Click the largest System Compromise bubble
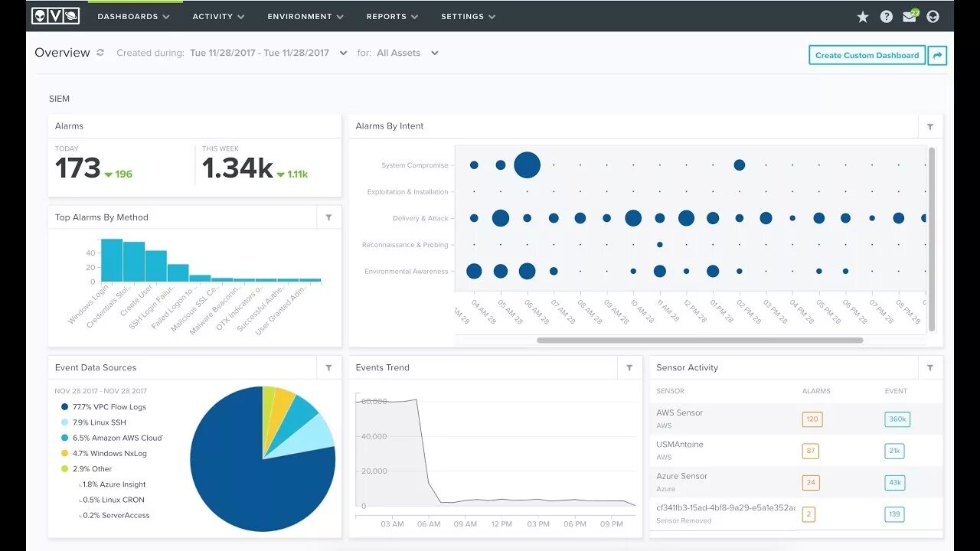The image size is (980, 551). pyautogui.click(x=527, y=165)
